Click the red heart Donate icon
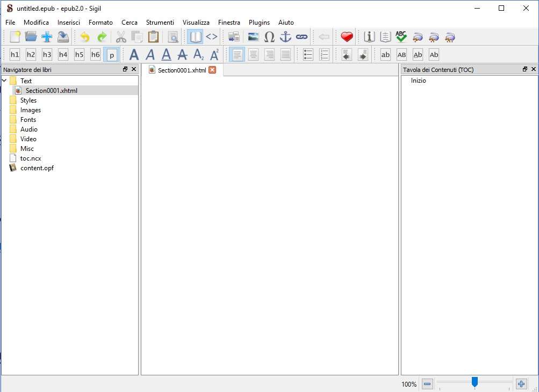The image size is (539, 392). [347, 37]
